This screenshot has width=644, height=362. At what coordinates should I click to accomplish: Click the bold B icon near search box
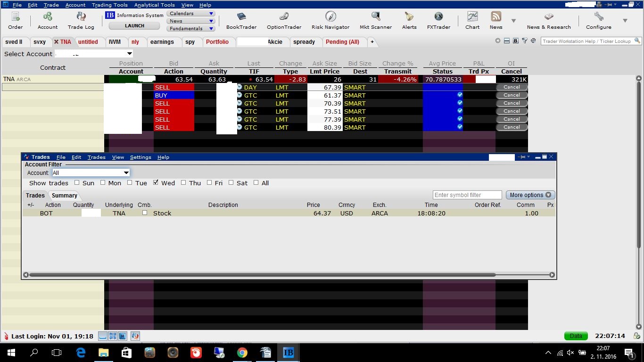pyautogui.click(x=516, y=41)
